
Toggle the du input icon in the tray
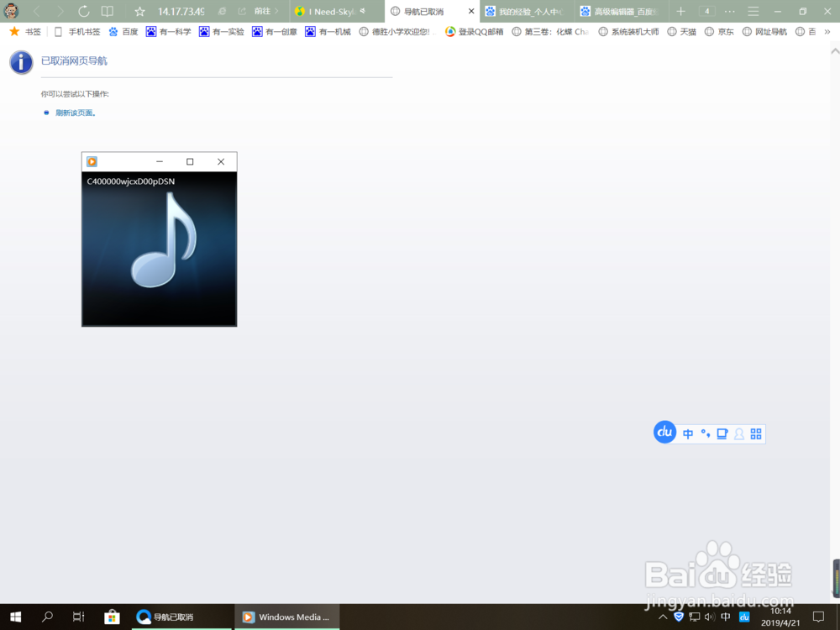[x=743, y=616]
